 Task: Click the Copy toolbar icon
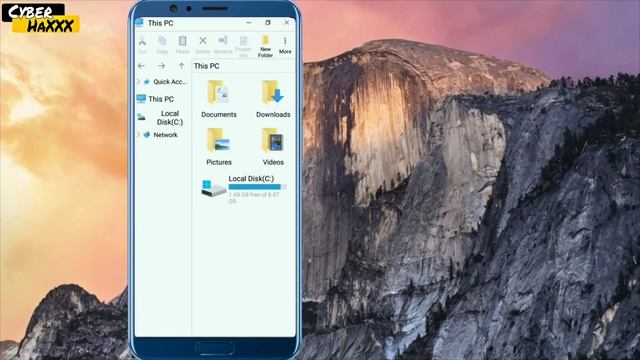point(162,41)
